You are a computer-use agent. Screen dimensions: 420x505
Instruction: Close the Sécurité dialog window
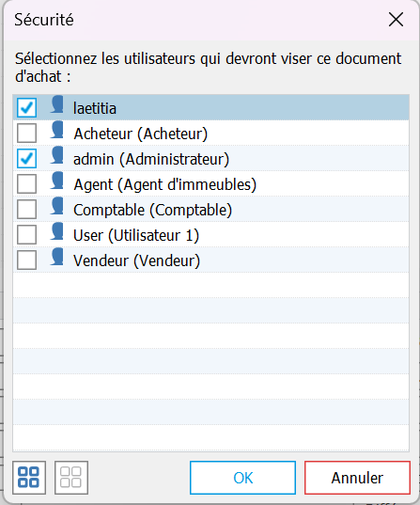396,20
